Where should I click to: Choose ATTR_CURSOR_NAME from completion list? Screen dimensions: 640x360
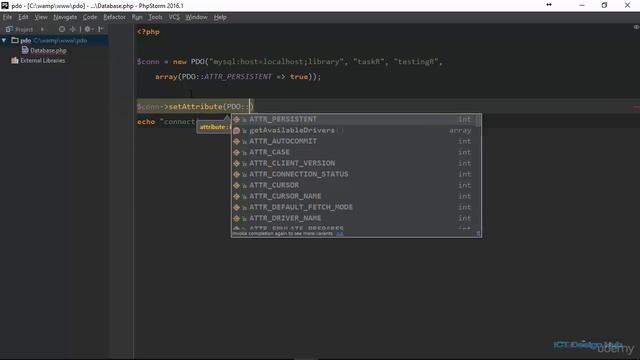pos(353,196)
